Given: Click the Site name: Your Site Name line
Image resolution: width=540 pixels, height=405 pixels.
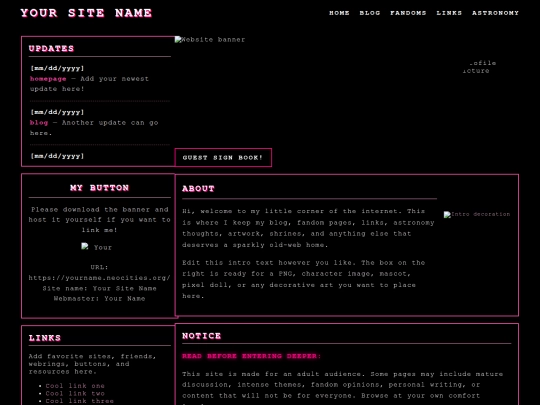Looking at the screenshot, I should 100,288.
